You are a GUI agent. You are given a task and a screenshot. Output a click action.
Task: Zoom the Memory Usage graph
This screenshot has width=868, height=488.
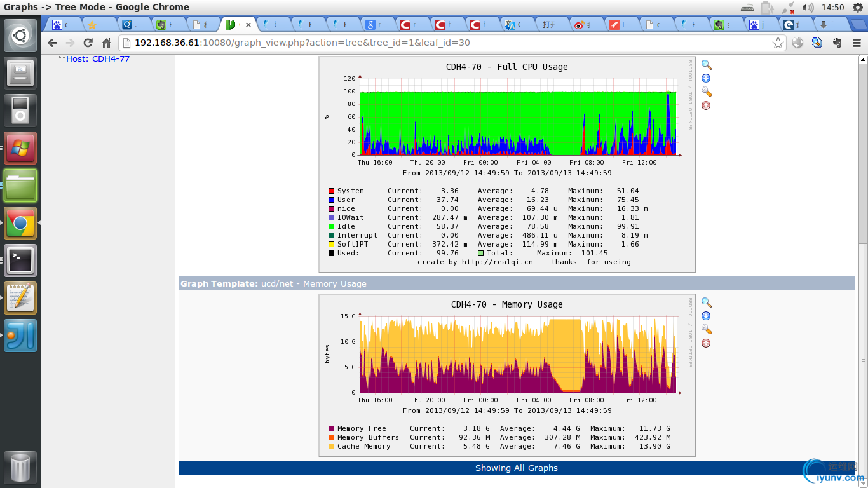pos(706,302)
